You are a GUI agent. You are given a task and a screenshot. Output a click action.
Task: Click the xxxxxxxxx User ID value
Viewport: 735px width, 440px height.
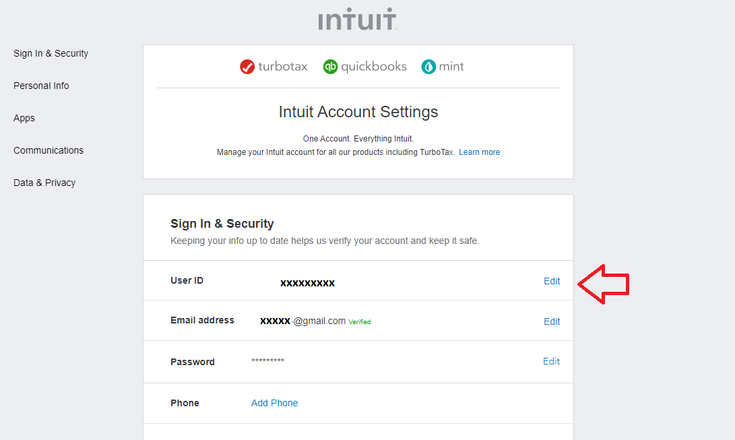(308, 283)
